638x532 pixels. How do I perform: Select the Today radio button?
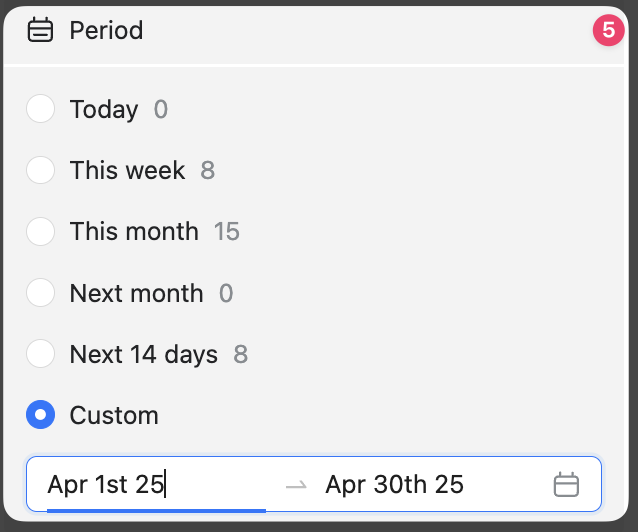pos(40,109)
